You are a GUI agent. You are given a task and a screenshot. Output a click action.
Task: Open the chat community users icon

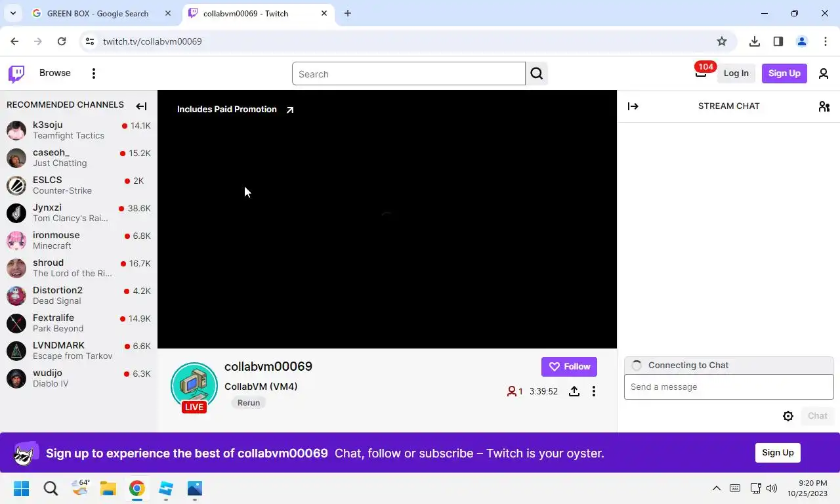tap(824, 106)
